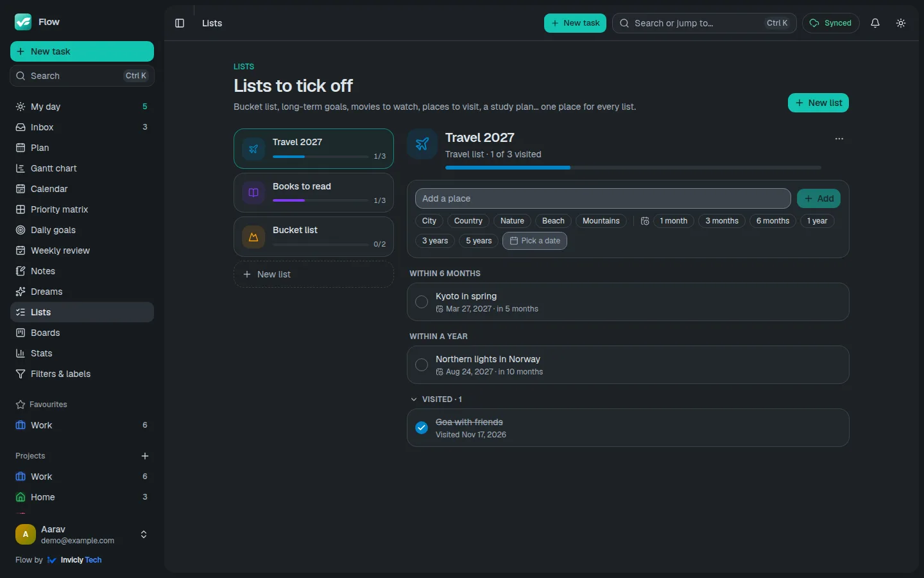Click the Boards icon

tap(21, 333)
